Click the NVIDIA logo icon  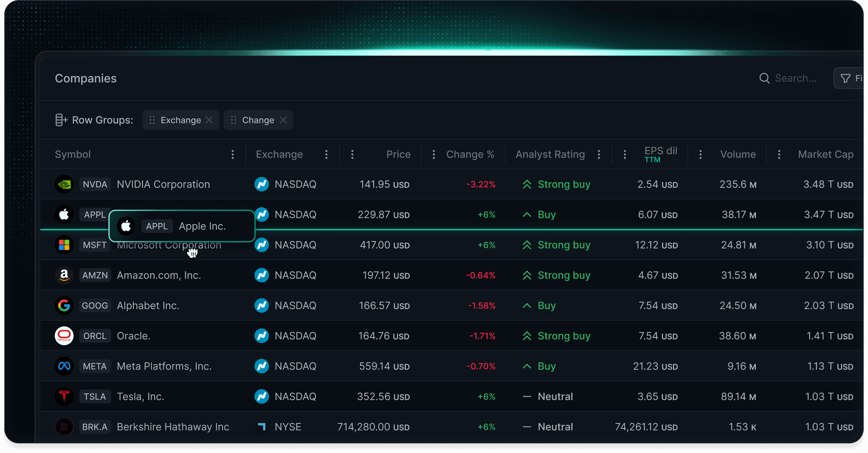pos(64,184)
